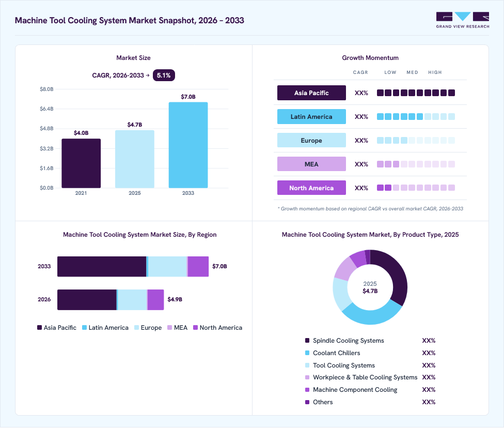This screenshot has width=504, height=428.
Task: Click the 'HIGH' column header
Action: coord(435,72)
